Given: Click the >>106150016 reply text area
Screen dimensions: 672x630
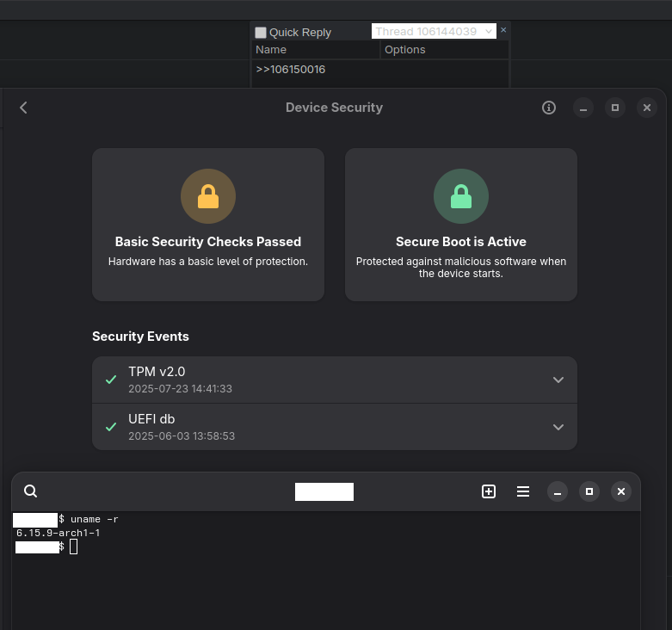Looking at the screenshot, I should coord(379,73).
